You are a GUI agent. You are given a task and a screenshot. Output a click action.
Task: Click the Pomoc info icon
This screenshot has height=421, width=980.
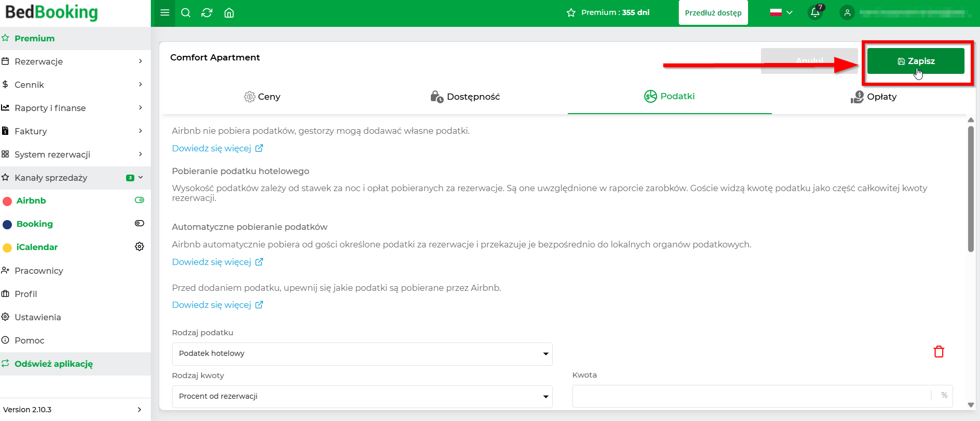[x=5, y=340]
